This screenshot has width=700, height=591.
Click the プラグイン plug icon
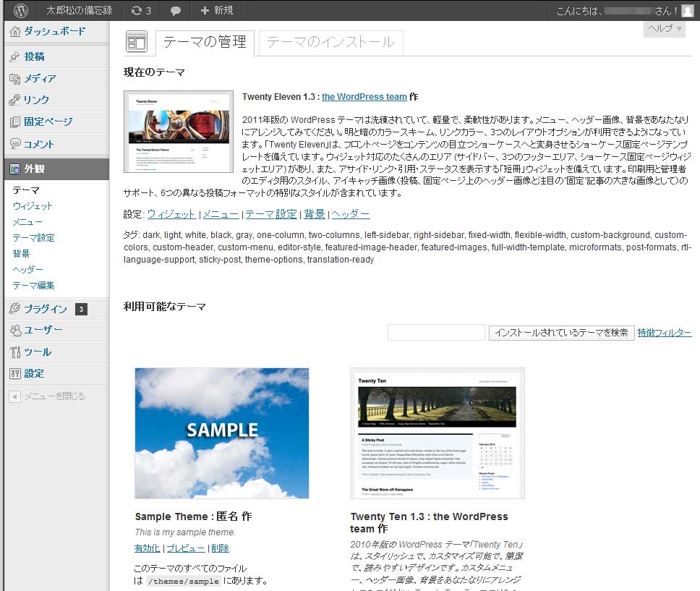14,308
